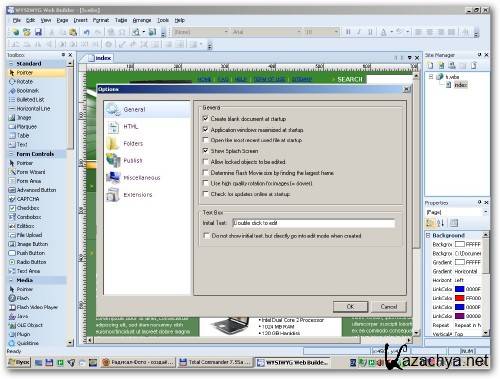Screen dimensions: 500x379
Task: Collapse the Media toolbox group
Action: click(11, 280)
